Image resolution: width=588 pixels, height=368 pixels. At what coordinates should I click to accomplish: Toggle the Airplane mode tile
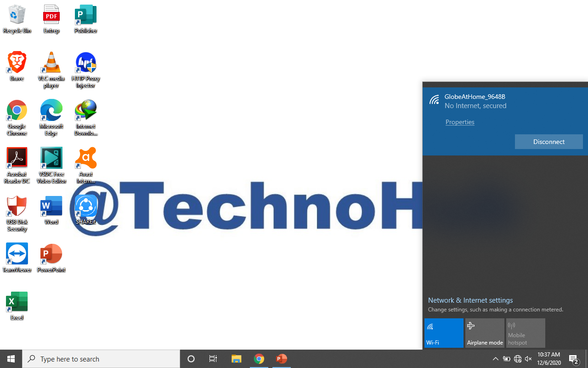(485, 333)
